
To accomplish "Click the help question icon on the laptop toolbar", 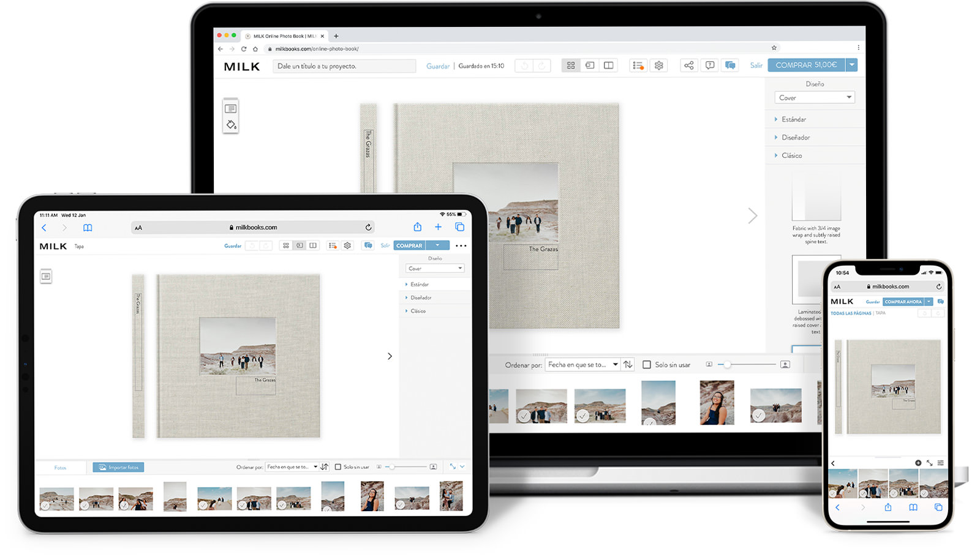I will [709, 65].
